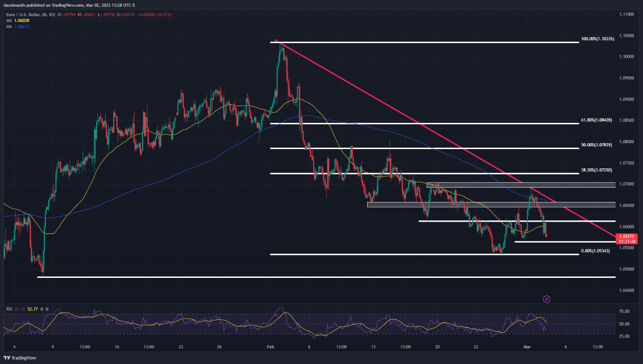Click the TradingView logo at the bottom
The height and width of the screenshot is (364, 643).
coord(19,357)
